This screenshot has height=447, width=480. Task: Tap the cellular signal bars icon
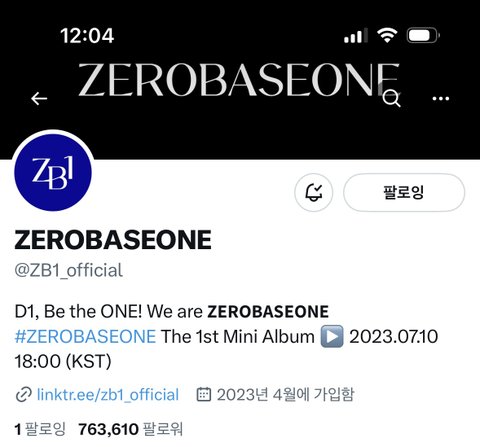[x=356, y=35]
